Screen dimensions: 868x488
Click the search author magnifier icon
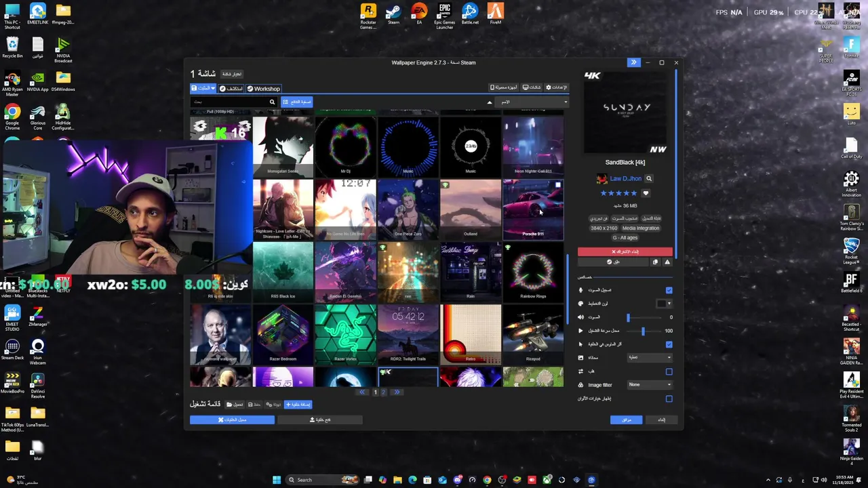tap(648, 179)
